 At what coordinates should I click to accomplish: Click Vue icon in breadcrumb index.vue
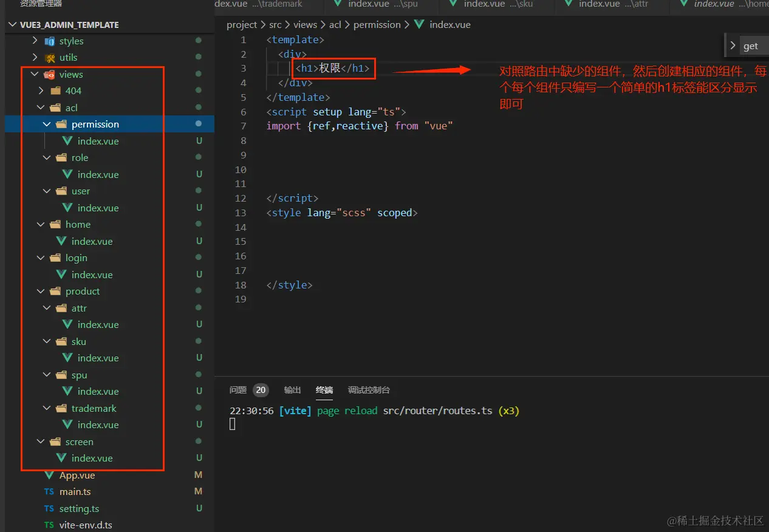tap(419, 25)
